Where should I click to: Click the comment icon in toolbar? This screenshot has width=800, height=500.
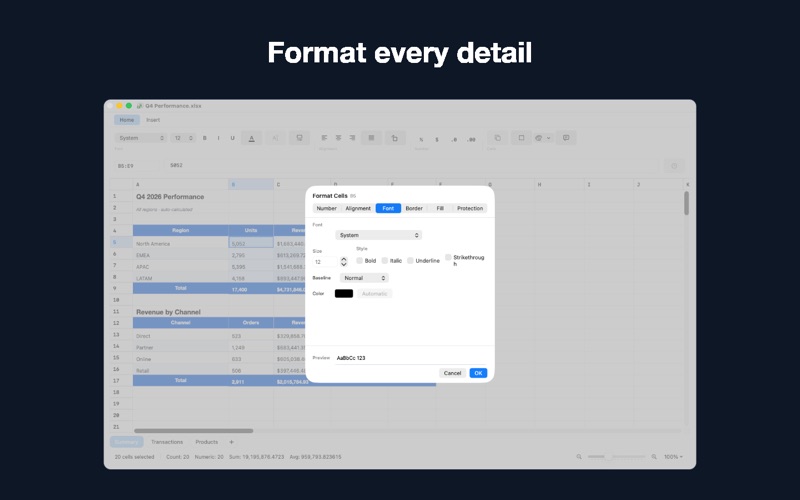[x=566, y=138]
